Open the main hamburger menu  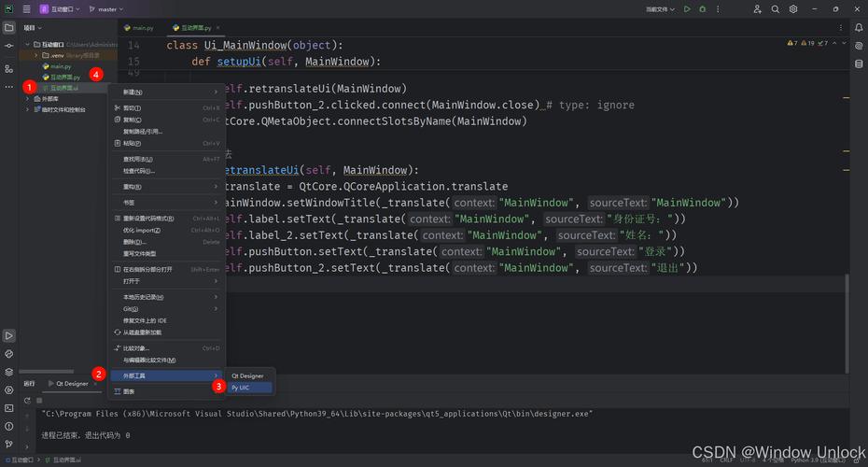26,9
